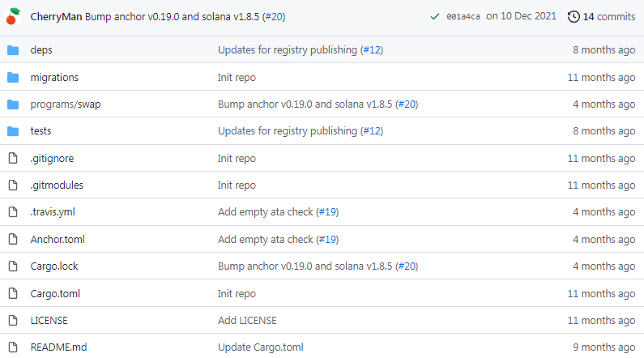Open the CherryMan author profile link
Screen dimensions: 644x358
tap(56, 17)
